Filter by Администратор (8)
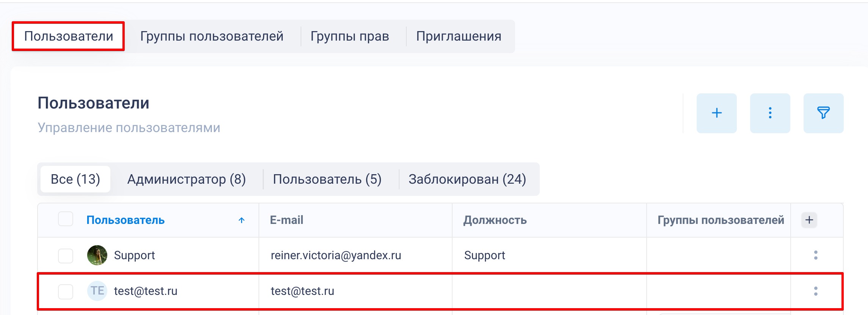Screen dimensions: 868x315 [186, 179]
